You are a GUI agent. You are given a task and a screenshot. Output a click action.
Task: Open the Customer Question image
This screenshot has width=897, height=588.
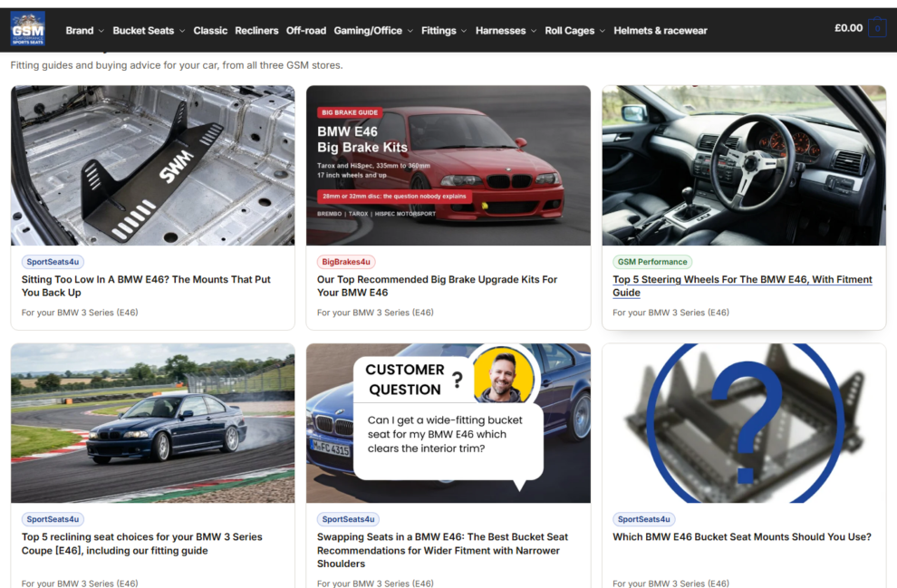(448, 423)
